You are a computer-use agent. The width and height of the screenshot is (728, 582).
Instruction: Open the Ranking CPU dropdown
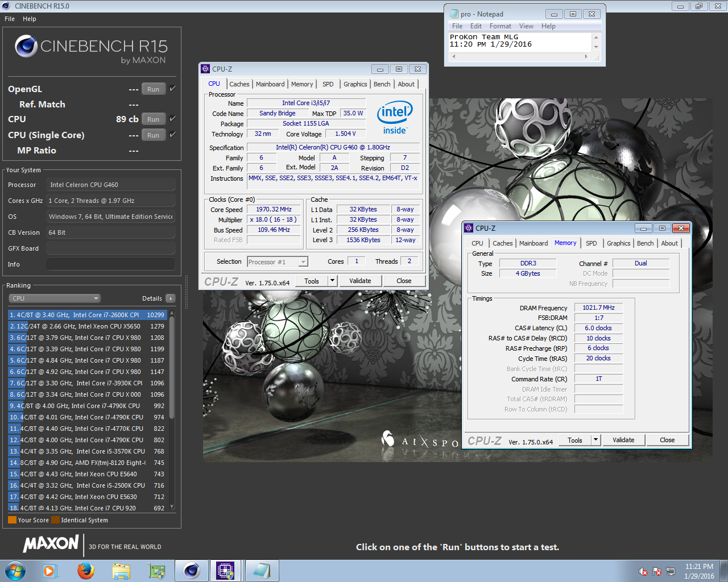(55, 298)
